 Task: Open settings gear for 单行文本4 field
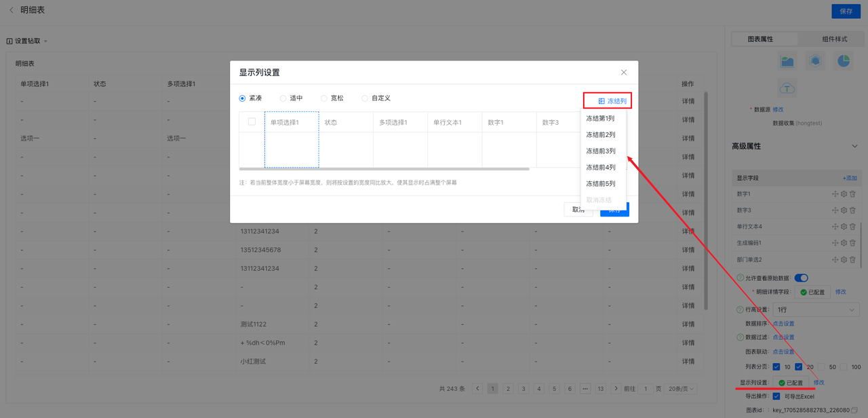(844, 227)
